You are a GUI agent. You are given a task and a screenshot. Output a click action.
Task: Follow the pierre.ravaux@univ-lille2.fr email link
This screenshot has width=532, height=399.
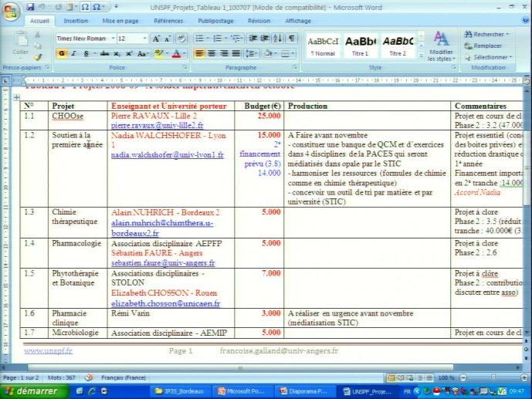(x=157, y=126)
